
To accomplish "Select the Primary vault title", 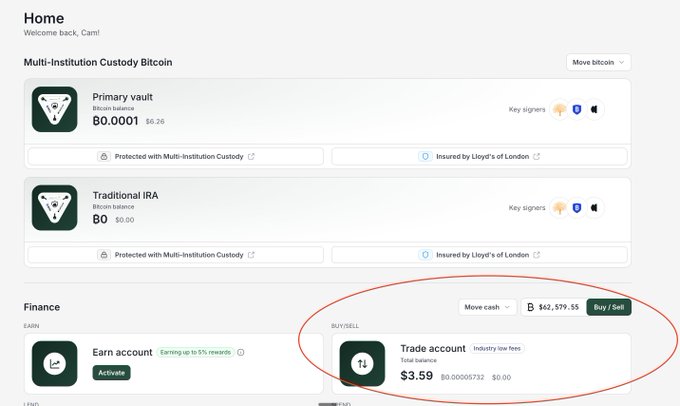I will [122, 97].
